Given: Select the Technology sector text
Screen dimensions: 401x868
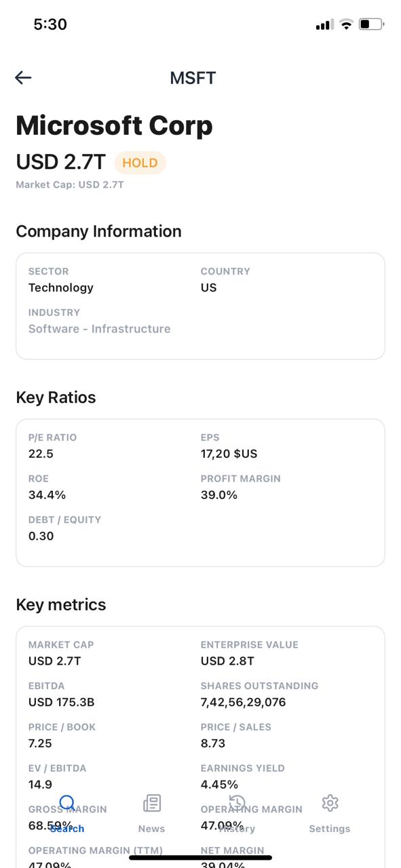Looking at the screenshot, I should (x=60, y=288).
